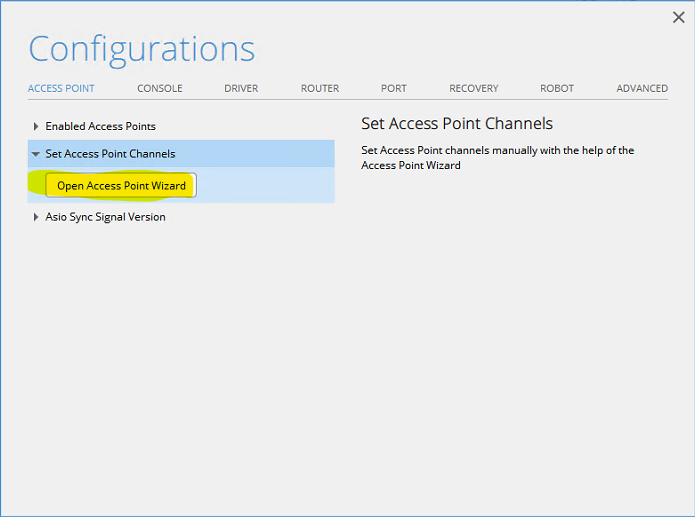Image resolution: width=695 pixels, height=517 pixels.
Task: Open the Console tab
Action: [x=160, y=88]
